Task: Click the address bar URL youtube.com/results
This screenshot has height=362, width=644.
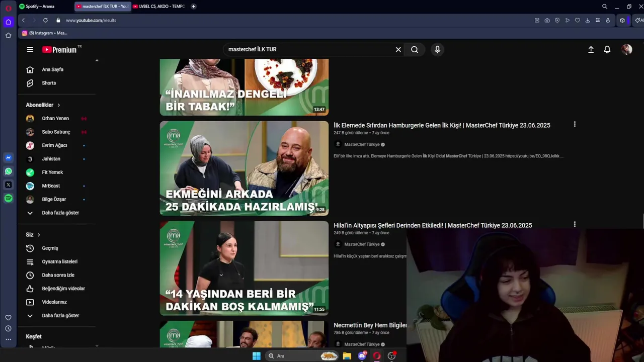Action: [x=91, y=20]
